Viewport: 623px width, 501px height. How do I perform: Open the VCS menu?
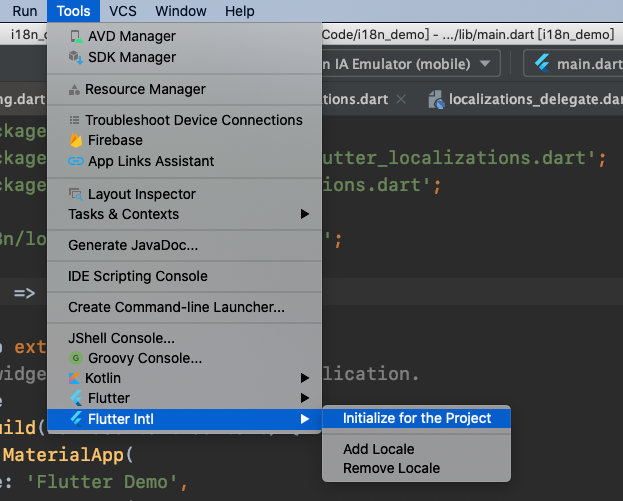123,11
